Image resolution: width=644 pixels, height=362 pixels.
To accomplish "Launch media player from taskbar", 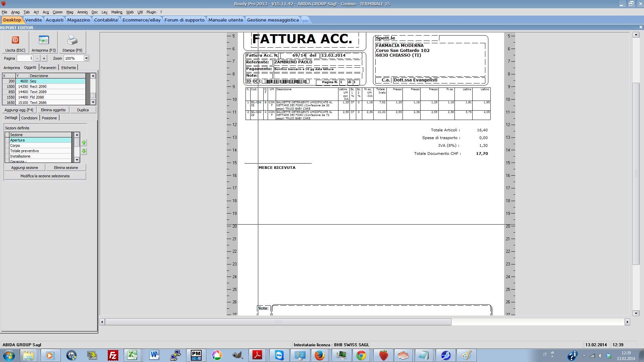I will pos(50,355).
